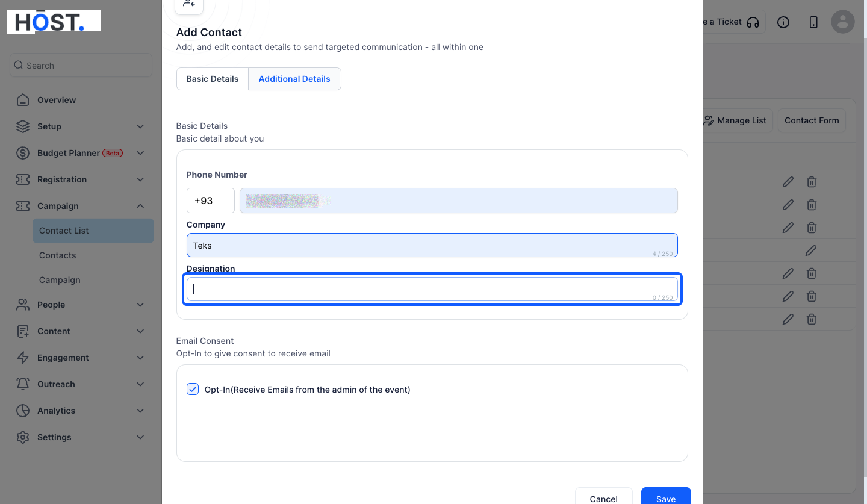Click the Company field containing Teks
867x504 pixels.
click(x=432, y=245)
